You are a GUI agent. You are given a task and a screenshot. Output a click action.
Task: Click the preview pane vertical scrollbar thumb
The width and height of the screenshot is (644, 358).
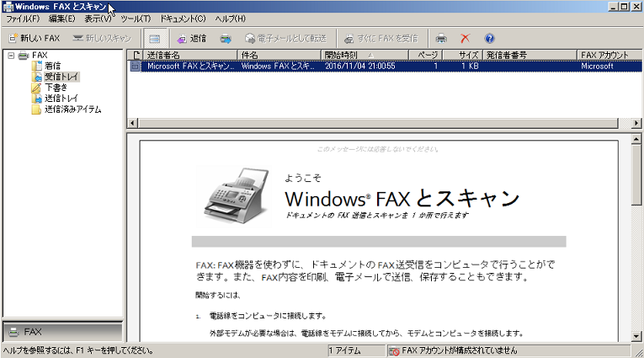point(636,174)
